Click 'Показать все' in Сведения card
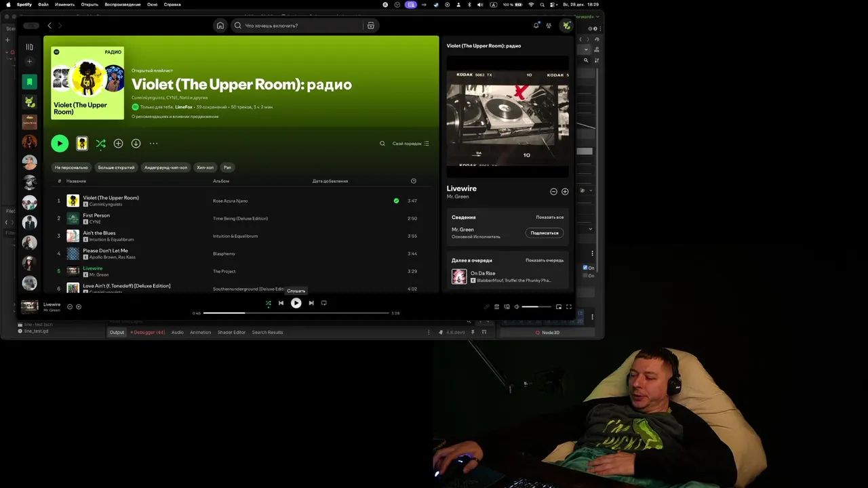The image size is (868, 488). pyautogui.click(x=550, y=218)
